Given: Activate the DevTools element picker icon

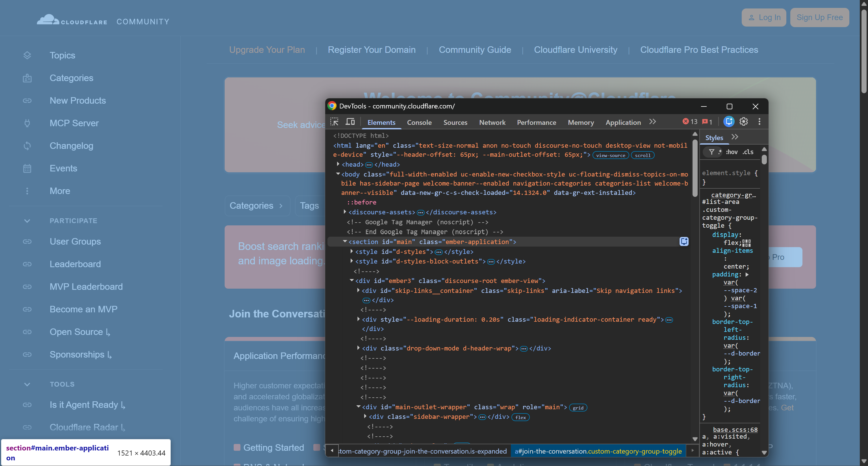Looking at the screenshot, I should point(334,121).
